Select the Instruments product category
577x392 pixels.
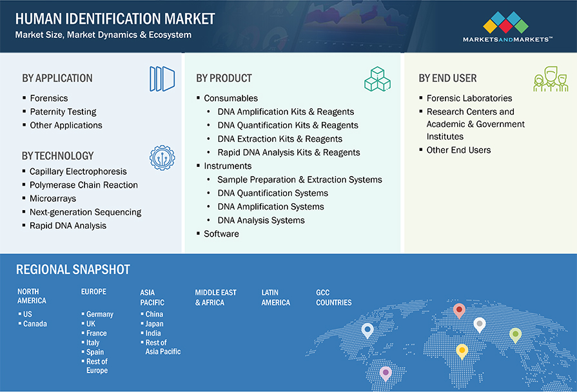228,166
